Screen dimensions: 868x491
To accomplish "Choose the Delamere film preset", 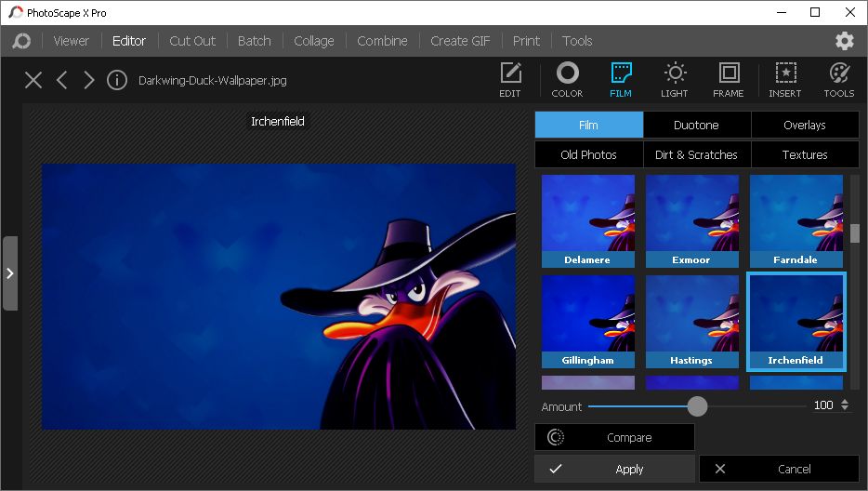I will (588, 221).
